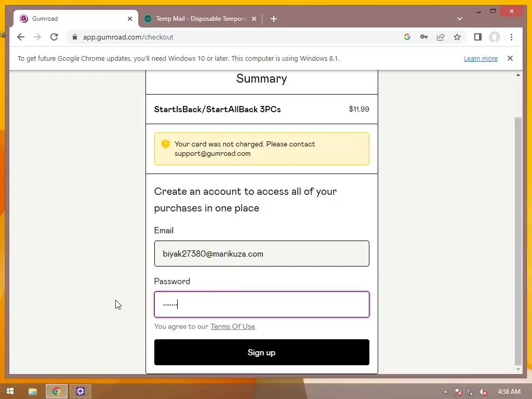Go back to the previous page
Image resolution: width=532 pixels, height=399 pixels.
(21, 37)
